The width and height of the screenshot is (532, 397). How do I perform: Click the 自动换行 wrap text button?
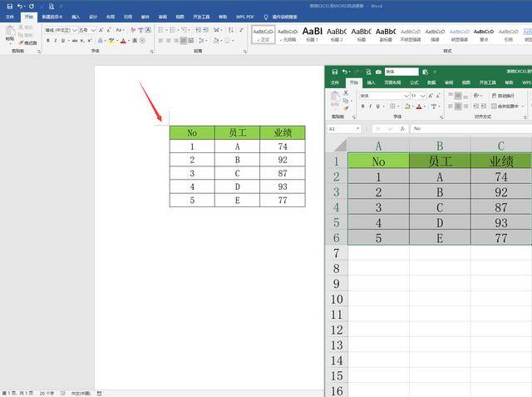tap(501, 96)
